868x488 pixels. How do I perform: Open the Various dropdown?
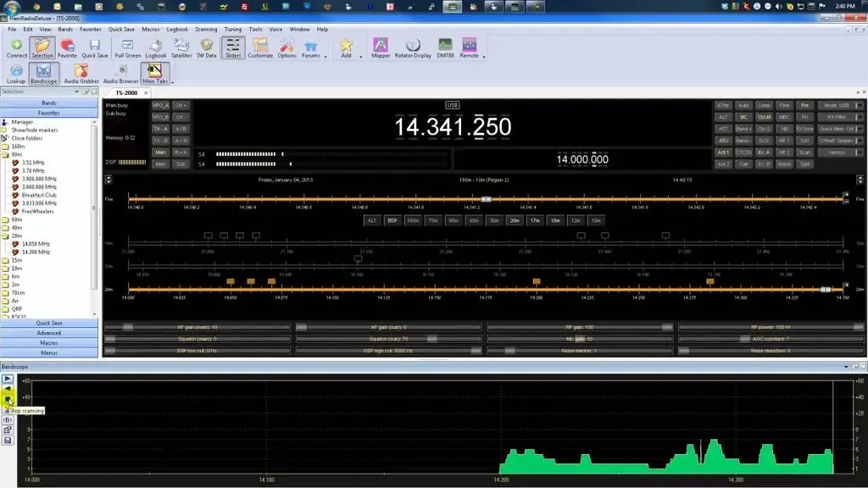[840, 152]
